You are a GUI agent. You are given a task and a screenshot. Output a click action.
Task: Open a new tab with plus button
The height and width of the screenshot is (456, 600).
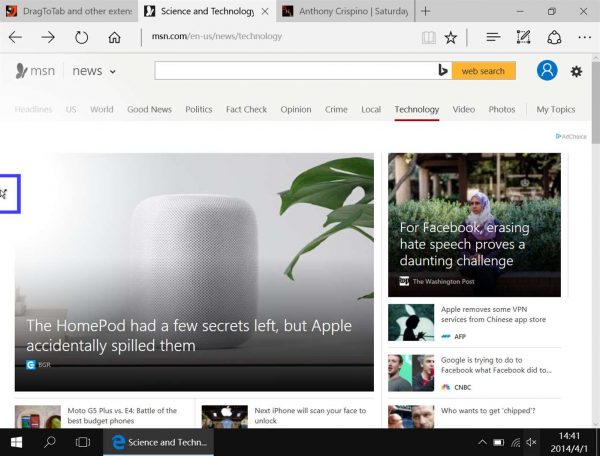pos(425,11)
